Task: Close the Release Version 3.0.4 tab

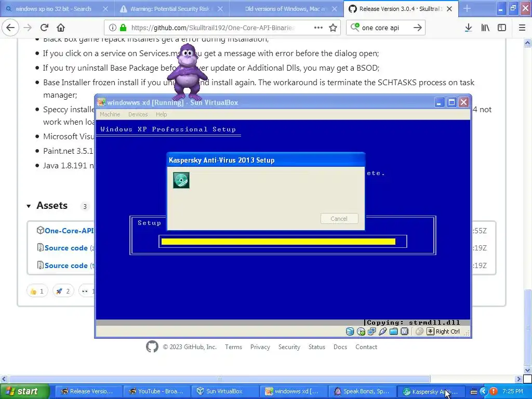Action: pyautogui.click(x=449, y=9)
